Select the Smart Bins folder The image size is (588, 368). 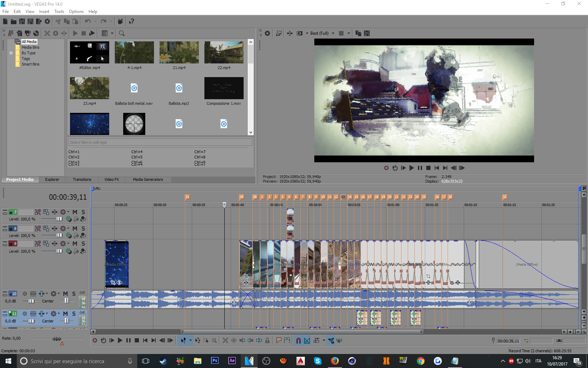pos(30,64)
